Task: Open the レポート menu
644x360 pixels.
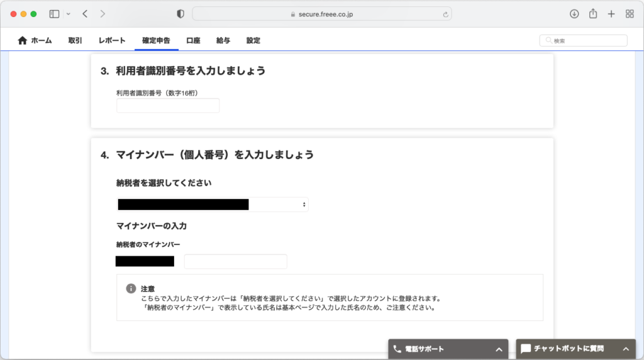Action: click(112, 40)
